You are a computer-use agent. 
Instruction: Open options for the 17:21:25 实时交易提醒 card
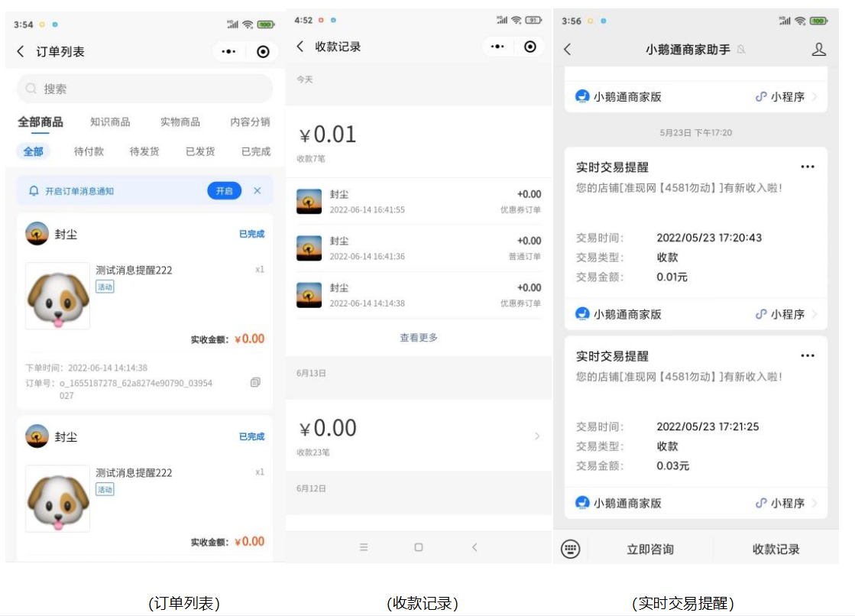[x=808, y=355]
